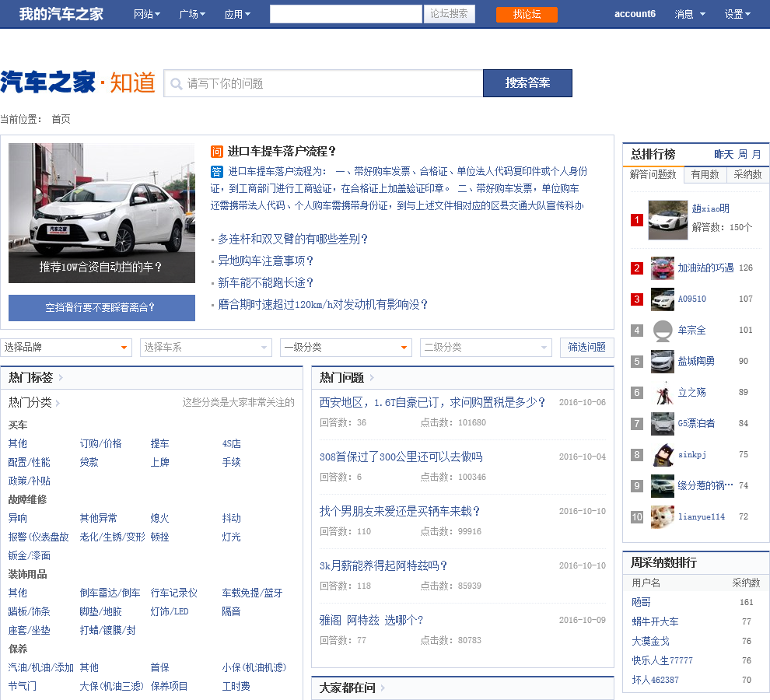Select the 4S店 category tag
The image size is (770, 700).
(231, 443)
